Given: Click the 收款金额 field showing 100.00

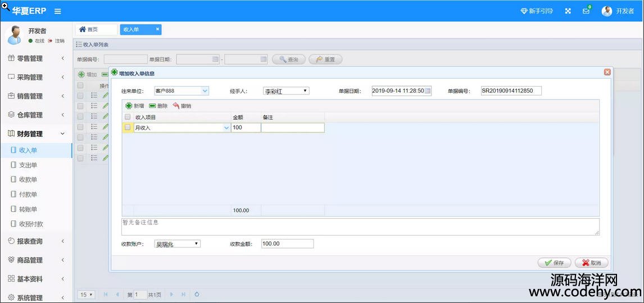Looking at the screenshot, I should [288, 244].
